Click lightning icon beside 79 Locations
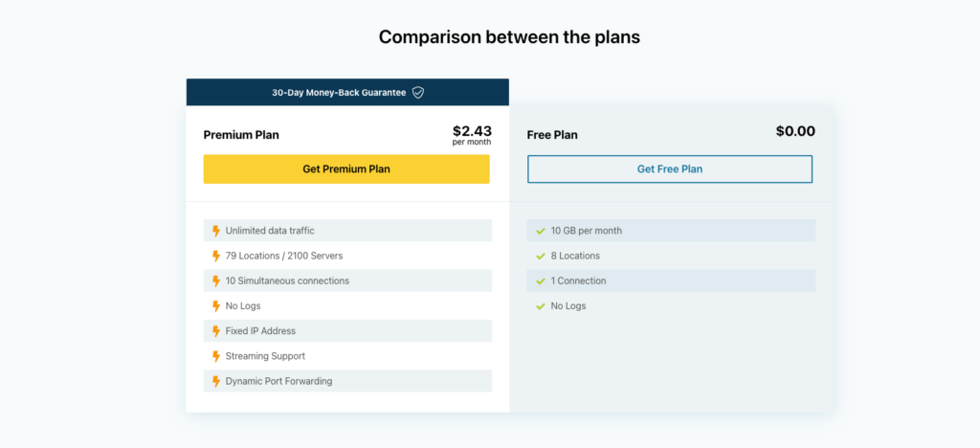Screen dimensions: 980x448 coord(216,256)
